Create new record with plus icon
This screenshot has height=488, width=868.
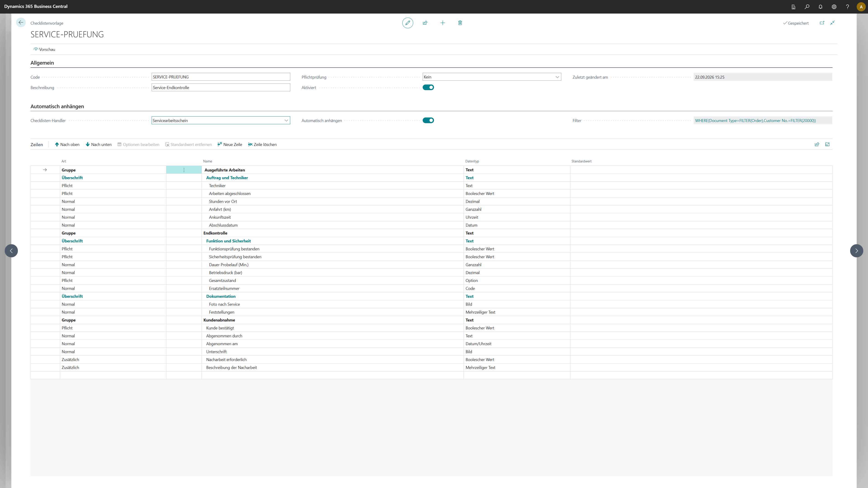tap(443, 23)
